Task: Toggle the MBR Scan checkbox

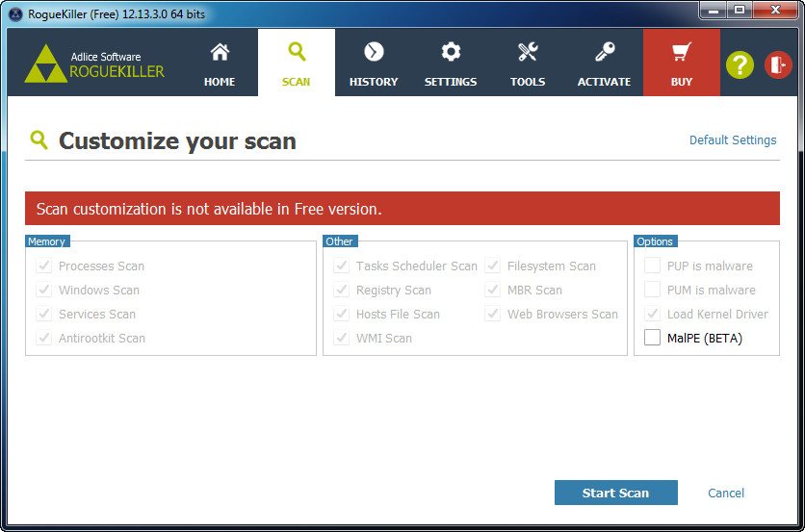Action: tap(493, 290)
